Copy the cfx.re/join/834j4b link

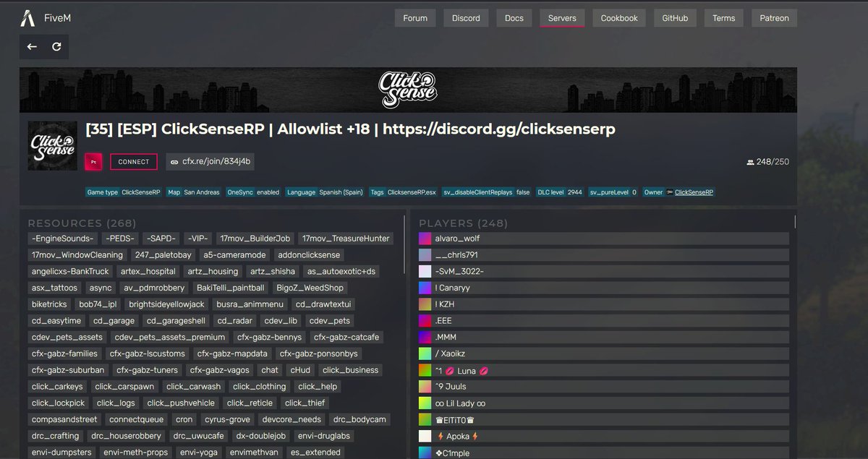click(210, 162)
